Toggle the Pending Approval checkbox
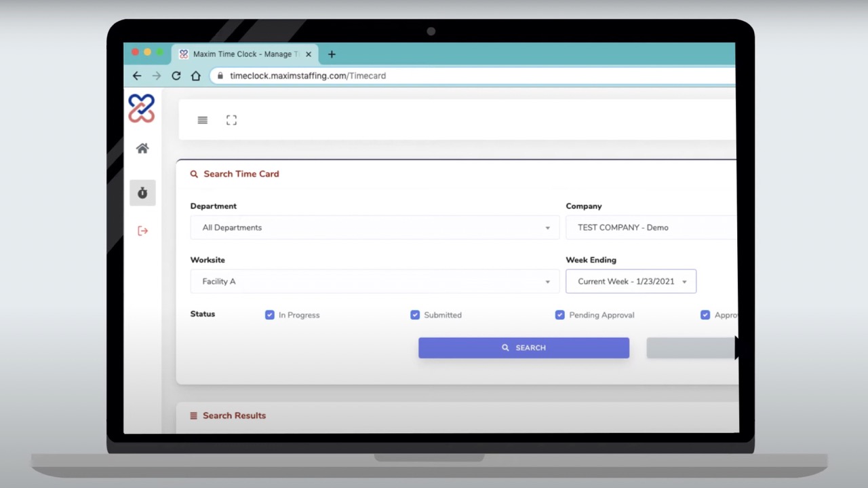The width and height of the screenshot is (868, 488). coord(560,315)
